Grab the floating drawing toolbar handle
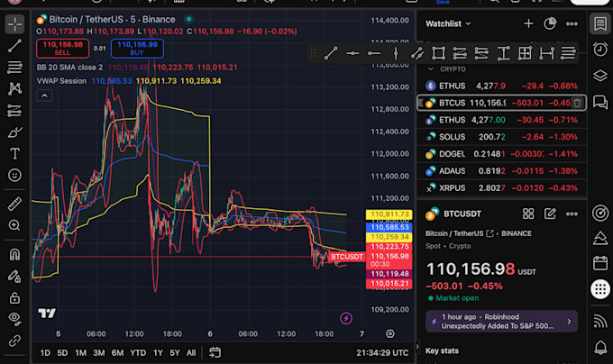 coord(313,53)
